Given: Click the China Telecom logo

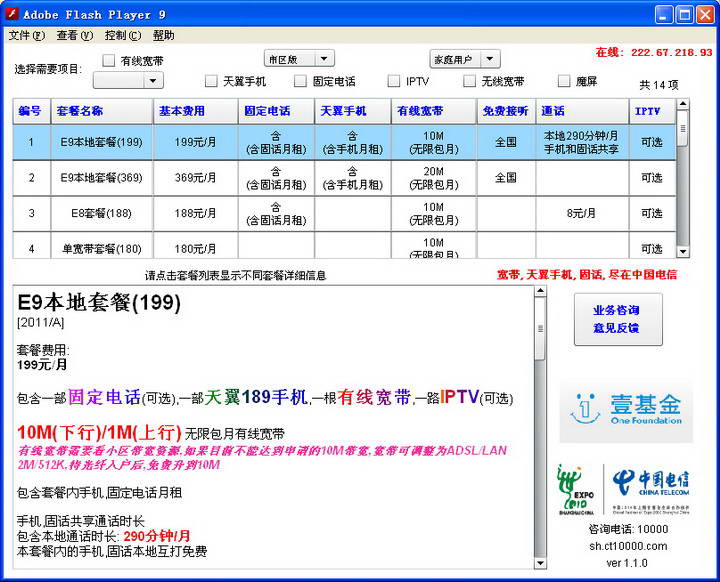Looking at the screenshot, I should coord(651,490).
